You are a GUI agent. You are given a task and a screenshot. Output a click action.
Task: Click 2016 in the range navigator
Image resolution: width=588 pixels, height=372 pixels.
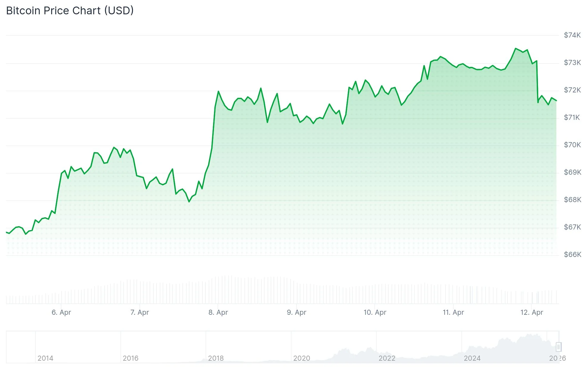(x=131, y=358)
